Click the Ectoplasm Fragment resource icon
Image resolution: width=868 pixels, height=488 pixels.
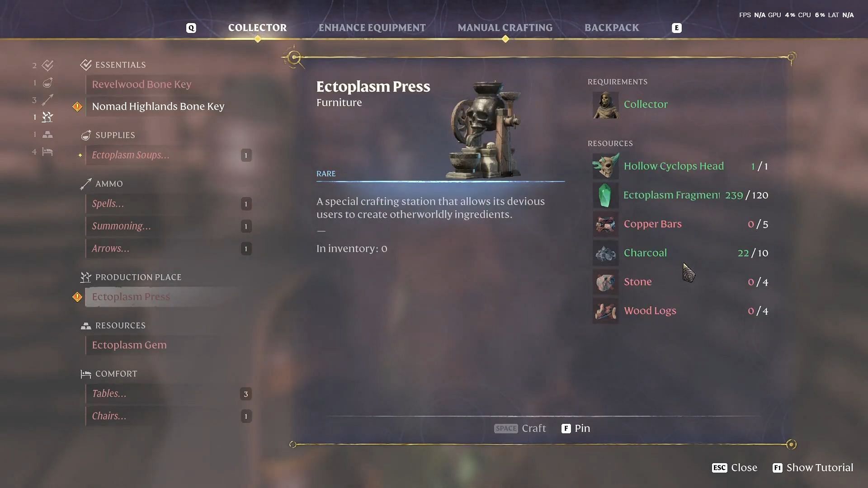tap(604, 195)
